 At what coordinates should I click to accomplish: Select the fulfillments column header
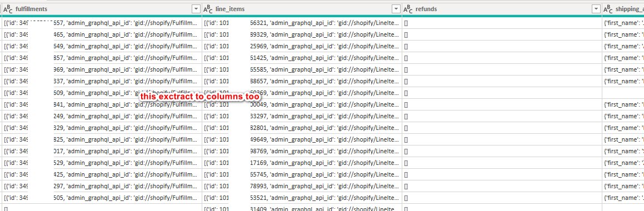pos(102,9)
